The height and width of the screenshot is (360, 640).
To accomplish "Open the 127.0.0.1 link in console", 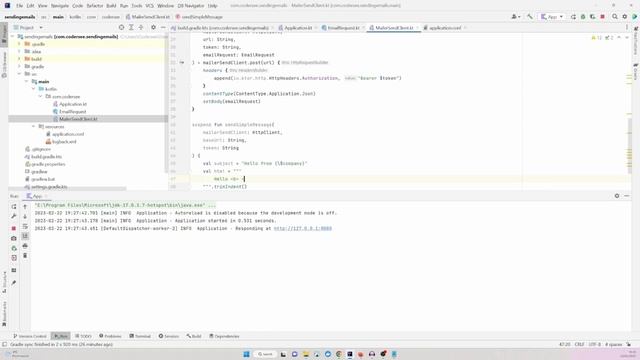I will pos(302,229).
